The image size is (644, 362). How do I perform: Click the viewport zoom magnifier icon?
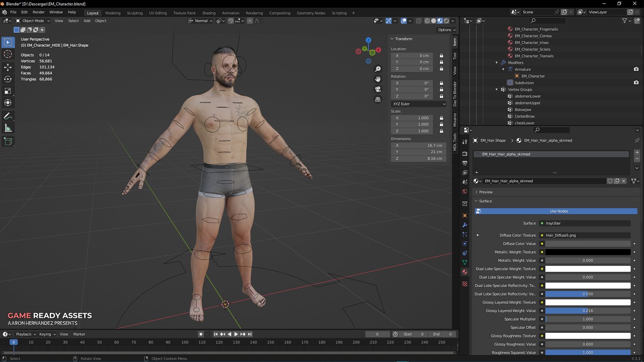click(x=378, y=69)
